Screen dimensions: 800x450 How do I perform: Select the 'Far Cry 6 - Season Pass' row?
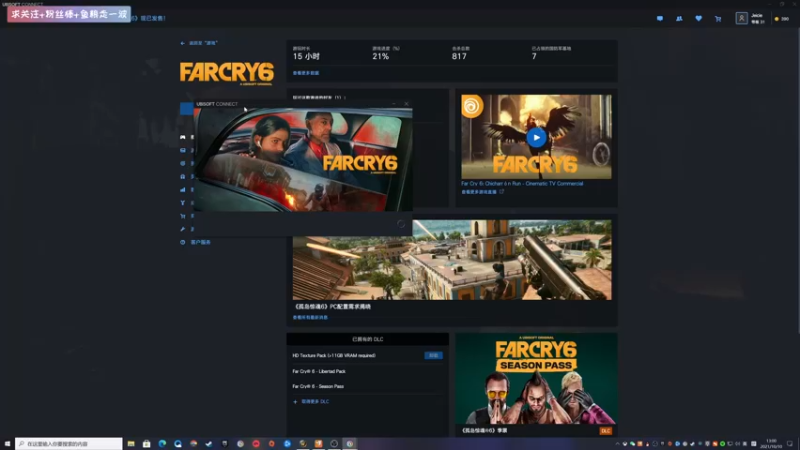click(x=367, y=386)
